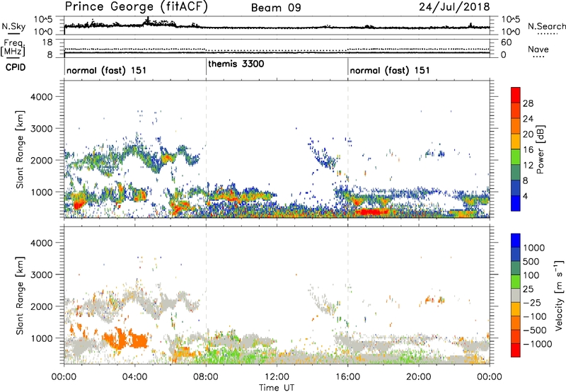Click the date '24/Jul/2018'
Viewport: 566px width, 392px height.
coord(454,7)
